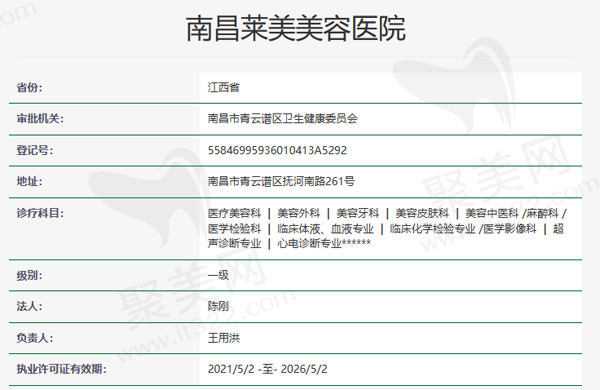
Task: Select 南昌市青云谱区卫生健康委员会 text
Action: pos(283,119)
